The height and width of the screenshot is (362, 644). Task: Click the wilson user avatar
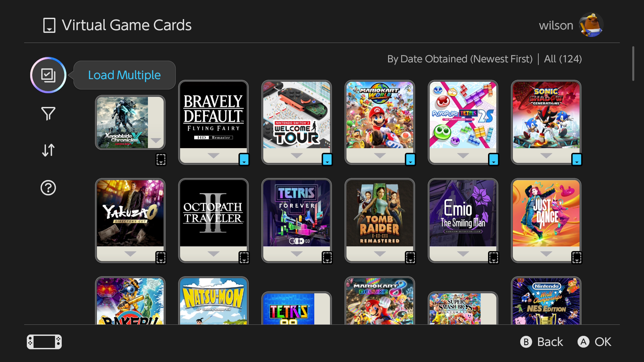[x=591, y=25]
